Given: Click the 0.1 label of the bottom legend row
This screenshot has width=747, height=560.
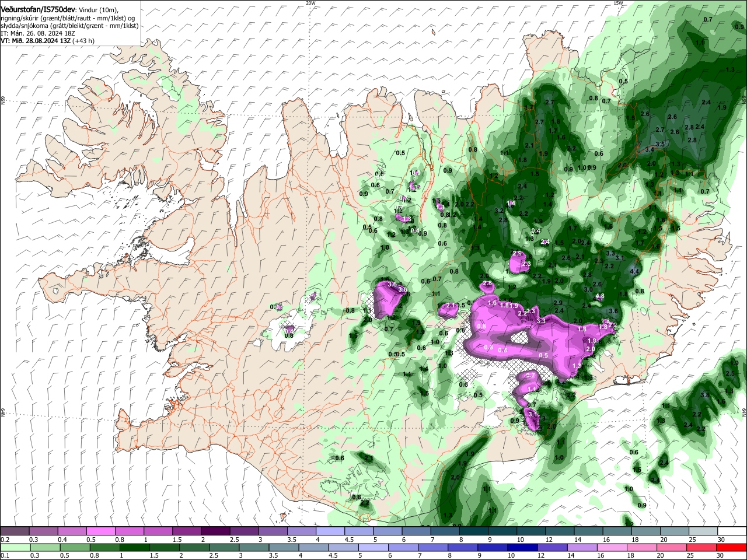Looking at the screenshot, I should tap(5, 556).
